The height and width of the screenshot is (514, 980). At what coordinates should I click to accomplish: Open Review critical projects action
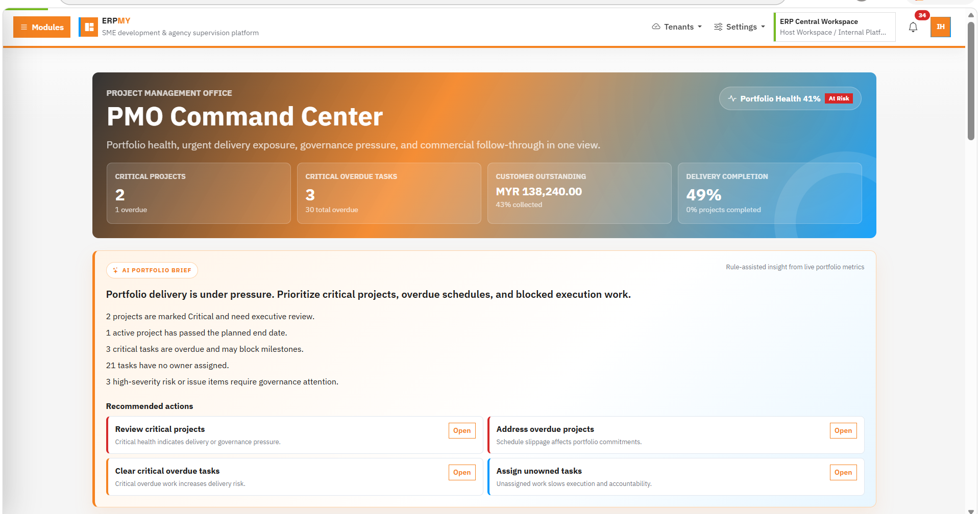[x=462, y=430]
